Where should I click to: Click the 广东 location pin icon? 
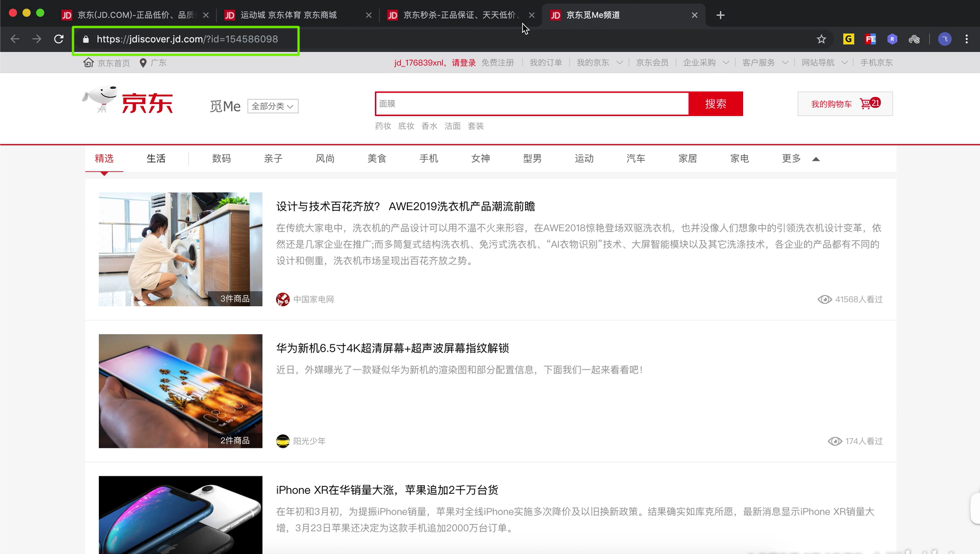[143, 63]
